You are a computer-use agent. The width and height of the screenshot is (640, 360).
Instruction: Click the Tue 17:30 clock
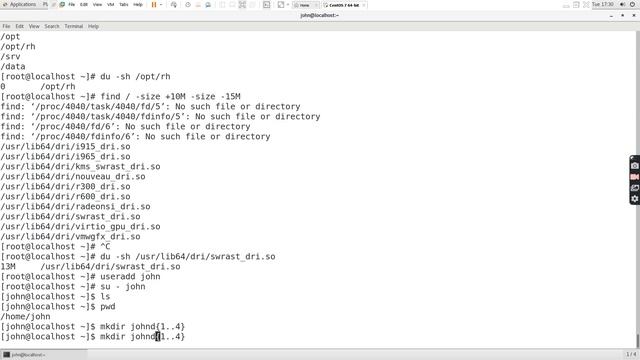pyautogui.click(x=603, y=4)
